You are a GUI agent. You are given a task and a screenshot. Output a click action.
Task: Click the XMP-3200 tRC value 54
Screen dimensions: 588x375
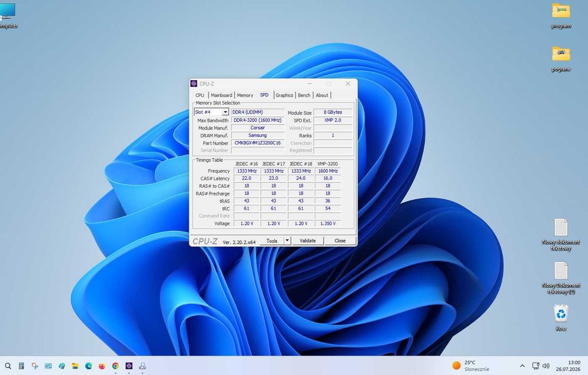[x=328, y=209]
